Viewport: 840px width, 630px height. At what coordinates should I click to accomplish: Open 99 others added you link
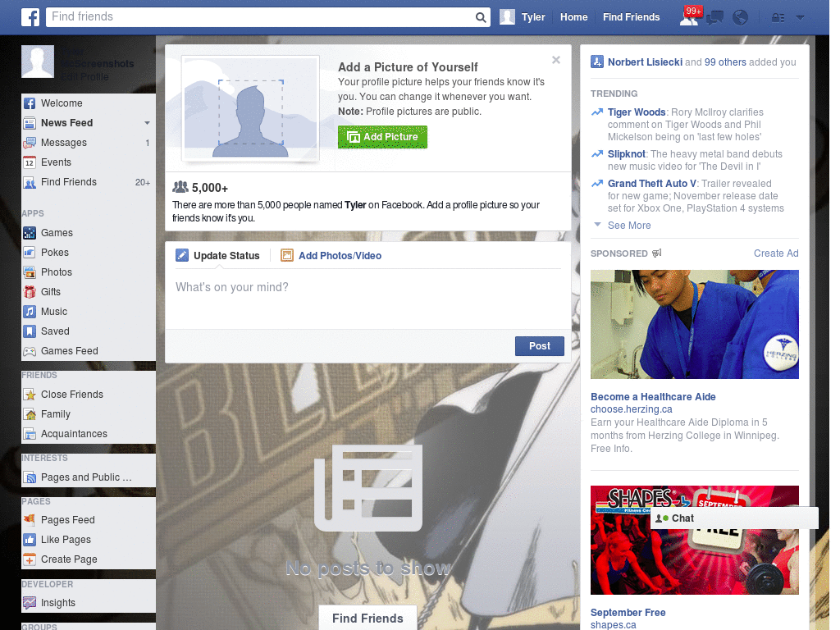[x=725, y=62]
